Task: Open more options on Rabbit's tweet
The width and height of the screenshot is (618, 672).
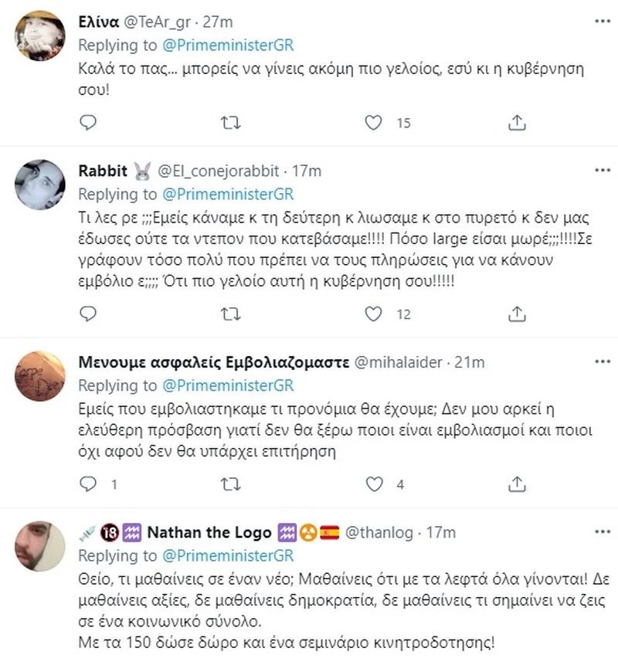Action: tap(601, 169)
